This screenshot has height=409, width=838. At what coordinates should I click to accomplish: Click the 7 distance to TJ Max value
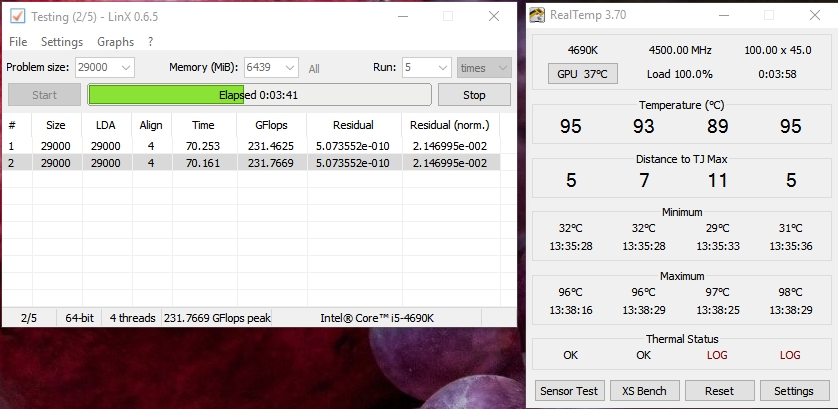coord(644,180)
